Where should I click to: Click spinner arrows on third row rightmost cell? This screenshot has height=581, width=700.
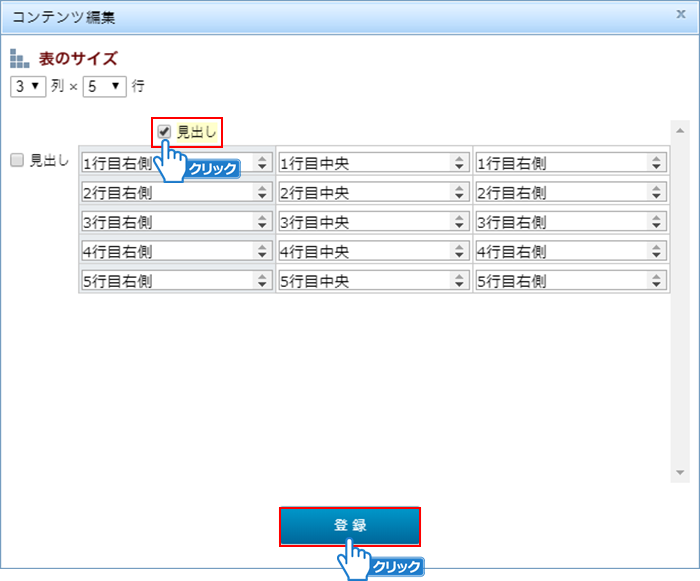pos(657,222)
